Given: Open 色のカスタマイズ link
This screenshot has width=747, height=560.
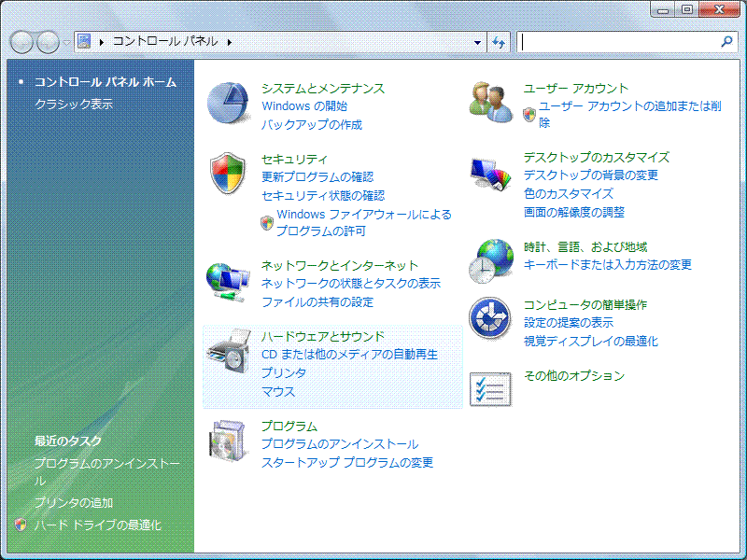Looking at the screenshot, I should tap(569, 193).
